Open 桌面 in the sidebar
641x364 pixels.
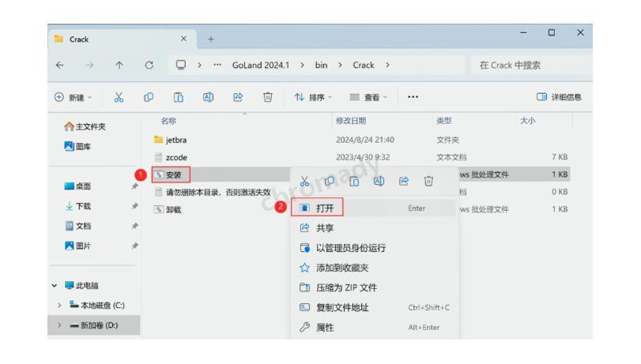[77, 186]
